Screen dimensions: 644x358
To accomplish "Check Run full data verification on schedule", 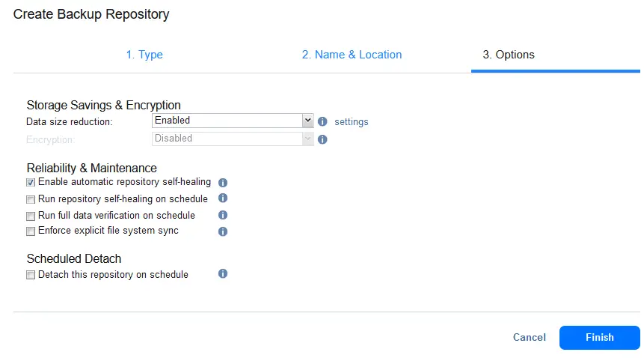I will click(31, 216).
